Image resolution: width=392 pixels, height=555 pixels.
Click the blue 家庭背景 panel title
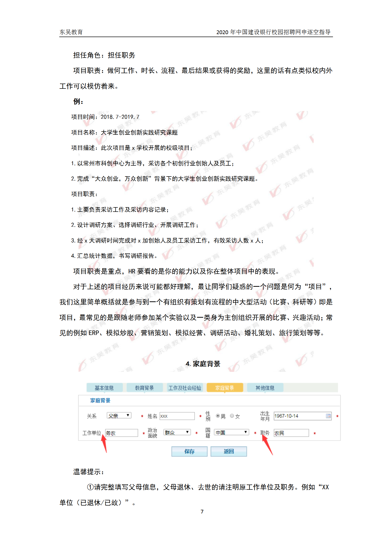(100, 400)
